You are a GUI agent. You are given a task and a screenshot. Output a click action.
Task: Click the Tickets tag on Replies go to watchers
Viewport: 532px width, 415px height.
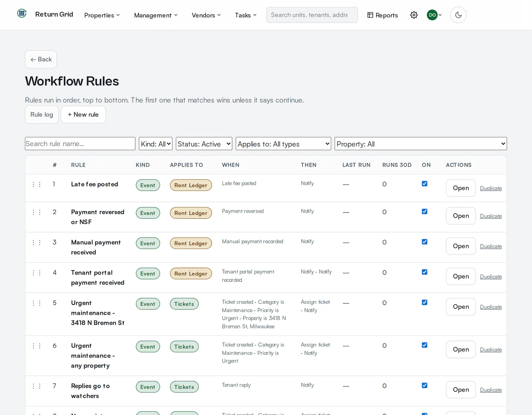[184, 387]
